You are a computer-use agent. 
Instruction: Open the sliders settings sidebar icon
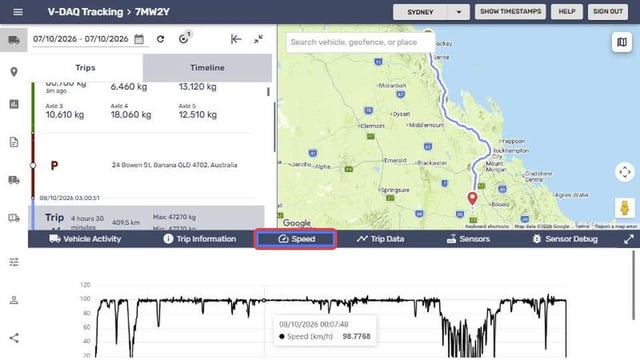coord(14,262)
